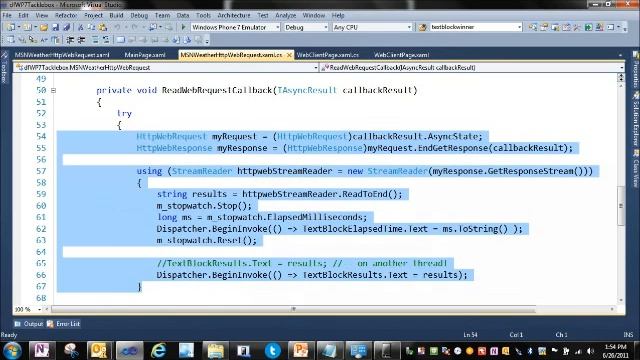Toggle a bookmark with the bookmark icon
Viewport: 640px width, 360px height.
(120, 40)
